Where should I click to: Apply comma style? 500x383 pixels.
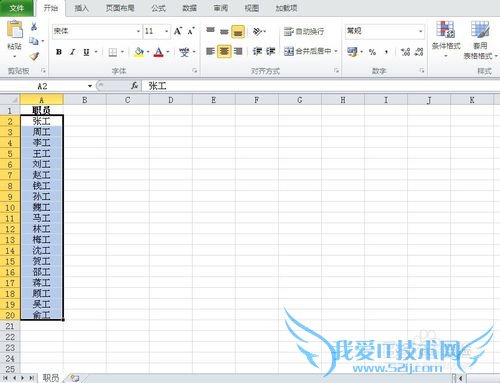pyautogui.click(x=386, y=52)
